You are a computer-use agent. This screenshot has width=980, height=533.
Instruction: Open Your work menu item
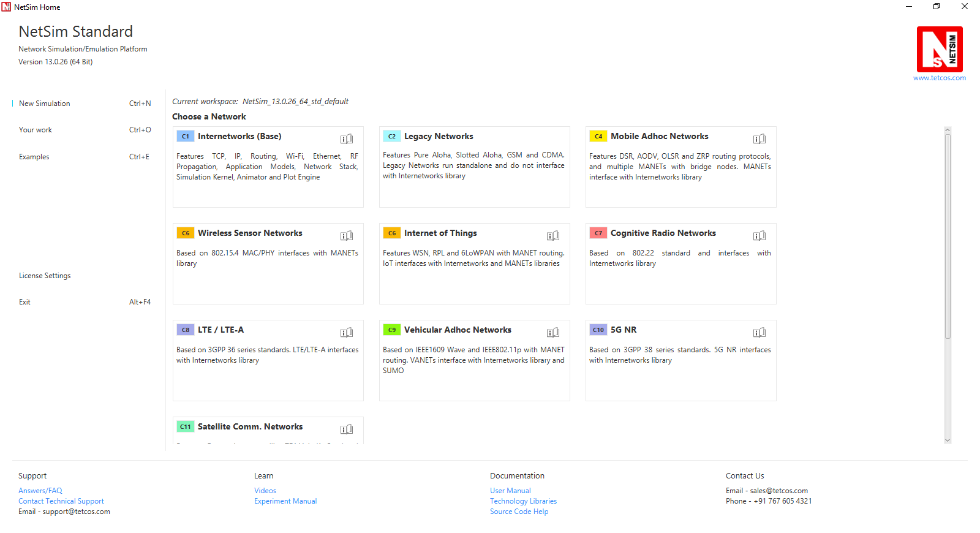pyautogui.click(x=36, y=130)
